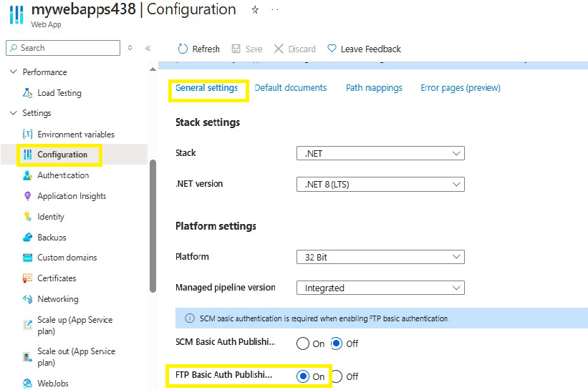Click the Application Insights lightbulb icon
The image size is (588, 390).
click(28, 196)
